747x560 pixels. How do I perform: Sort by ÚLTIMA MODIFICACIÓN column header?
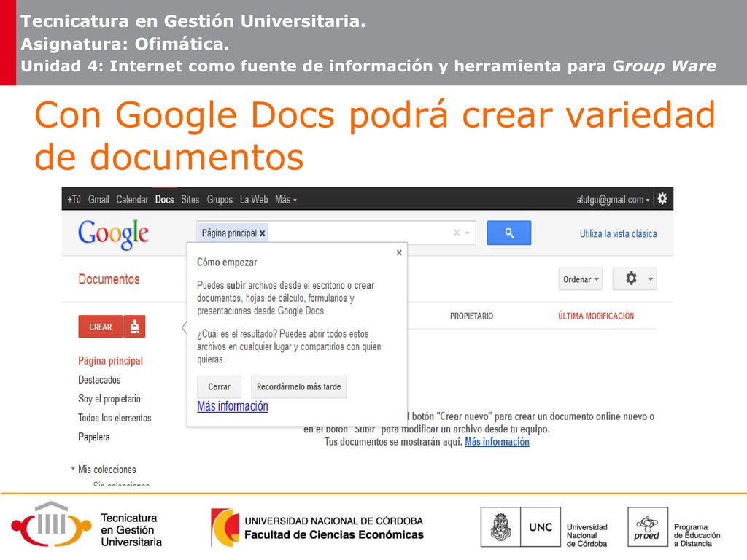(596, 316)
